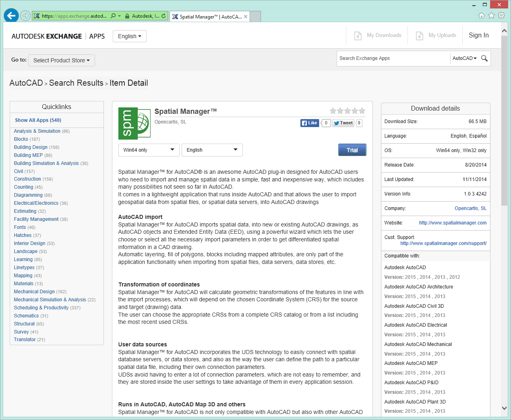
Task: Open Show All Apps (540)
Action: pyautogui.click(x=38, y=120)
